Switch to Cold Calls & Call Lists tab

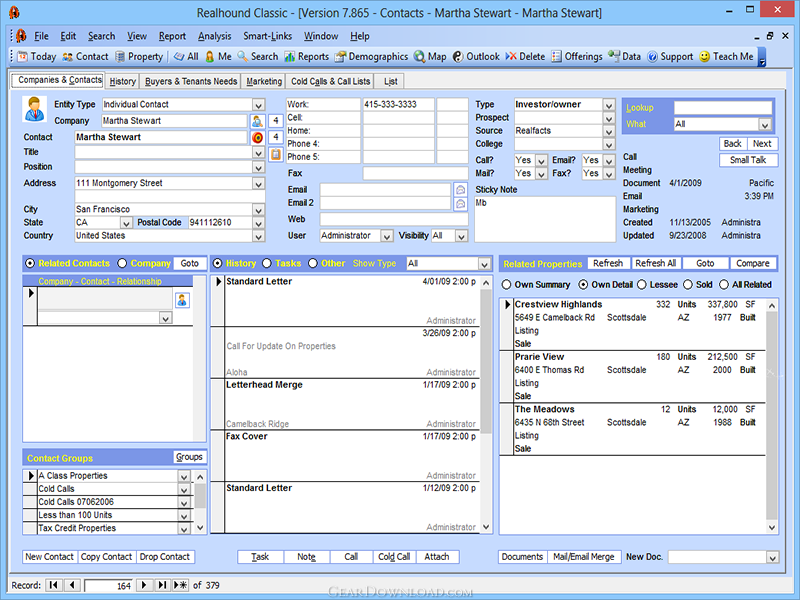tap(330, 81)
